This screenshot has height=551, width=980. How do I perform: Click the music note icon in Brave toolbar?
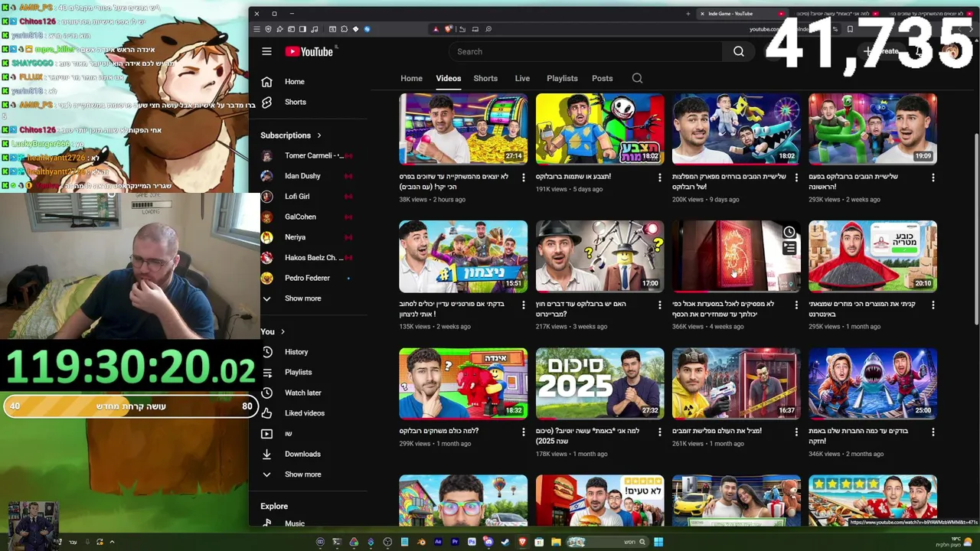pyautogui.click(x=315, y=29)
